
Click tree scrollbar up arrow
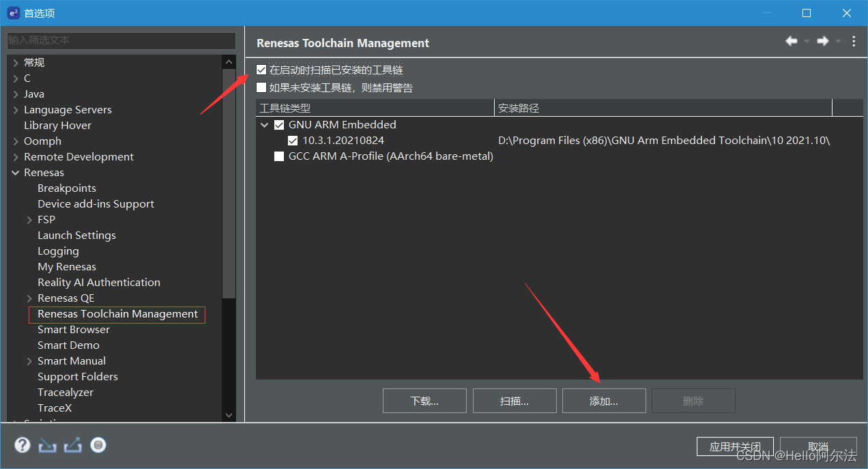coord(229,61)
